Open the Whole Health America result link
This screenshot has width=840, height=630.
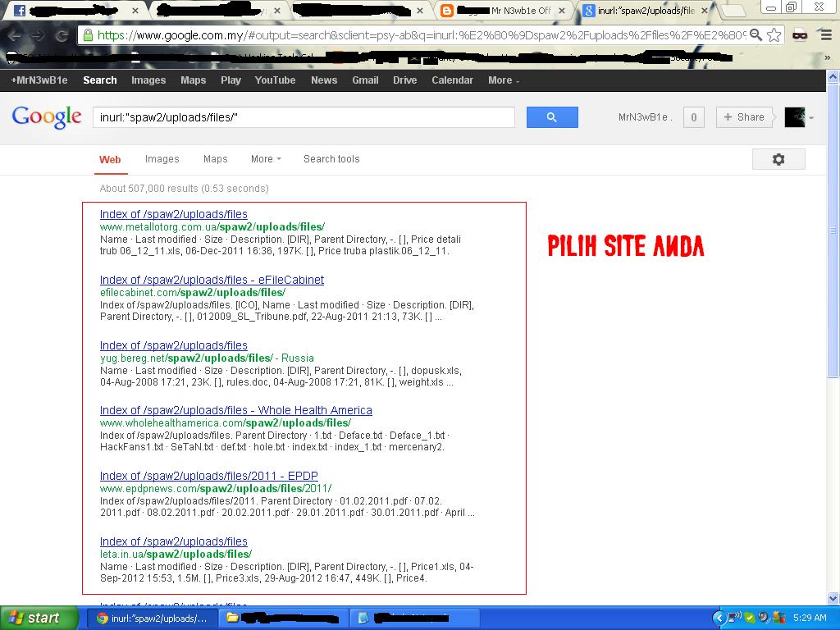235,410
